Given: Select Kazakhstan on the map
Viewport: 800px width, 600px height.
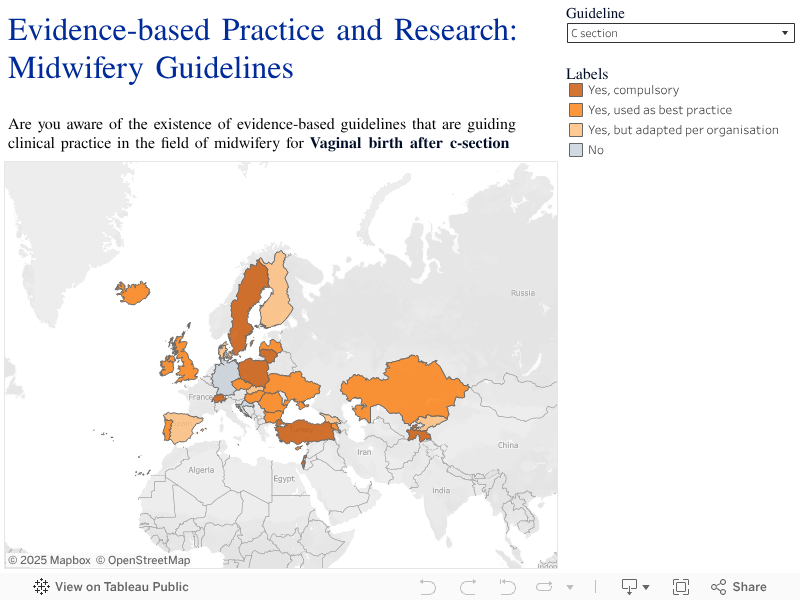Looking at the screenshot, I should point(403,389).
